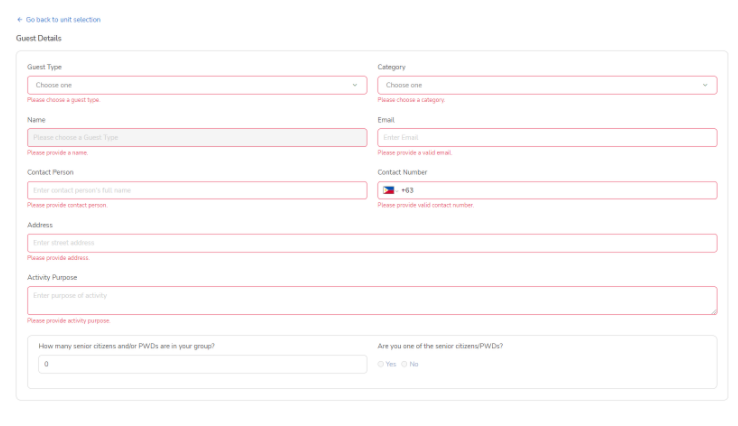Select Yes for senior citizen/PWD question
Image resolution: width=738 pixels, height=426 pixels.
[381, 364]
